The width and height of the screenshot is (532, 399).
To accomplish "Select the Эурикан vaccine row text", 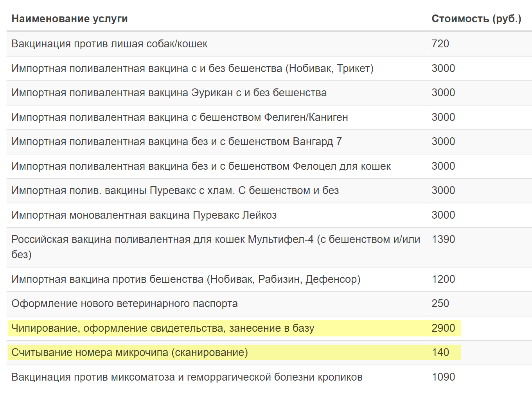I will tap(169, 93).
